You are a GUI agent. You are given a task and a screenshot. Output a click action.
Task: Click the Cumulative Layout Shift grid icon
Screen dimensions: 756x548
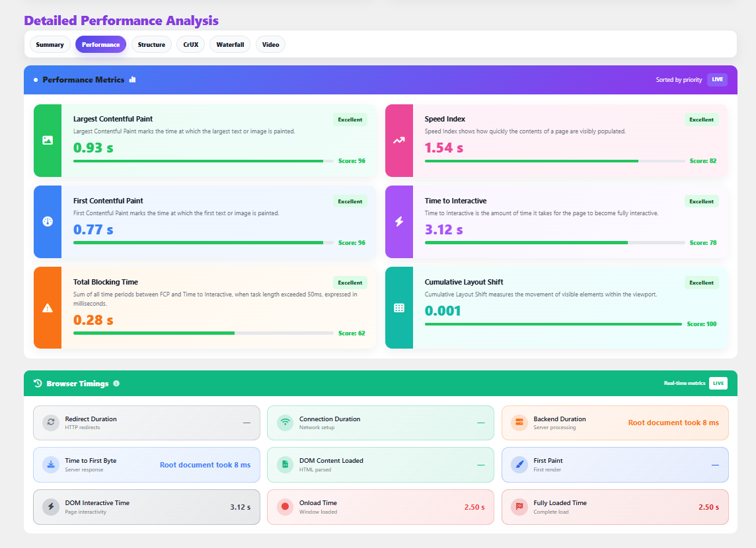tap(399, 308)
